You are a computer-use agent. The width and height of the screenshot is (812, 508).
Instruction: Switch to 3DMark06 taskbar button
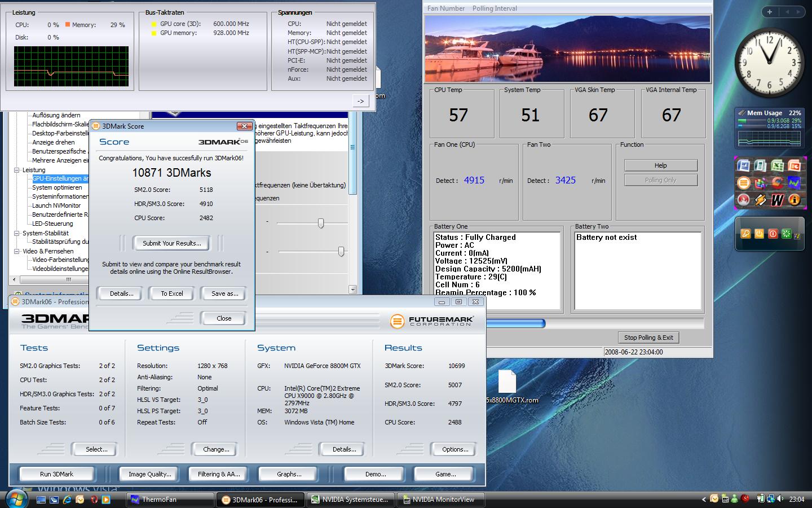(x=261, y=500)
